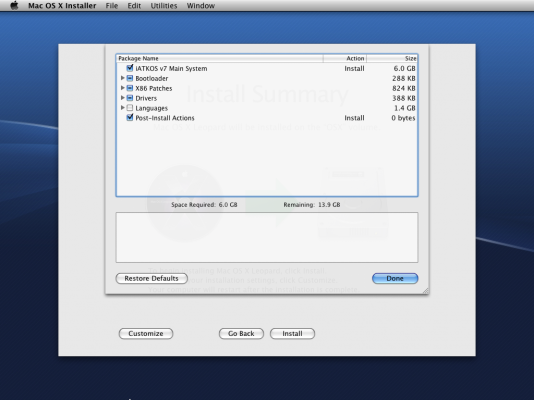Enable the Languages package checkbox
Image resolution: width=534 pixels, height=400 pixels.
129,108
